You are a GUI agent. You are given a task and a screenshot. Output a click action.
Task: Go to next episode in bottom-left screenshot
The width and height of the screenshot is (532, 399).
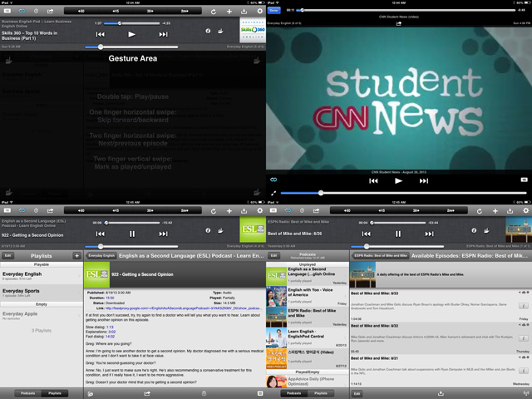tap(163, 234)
